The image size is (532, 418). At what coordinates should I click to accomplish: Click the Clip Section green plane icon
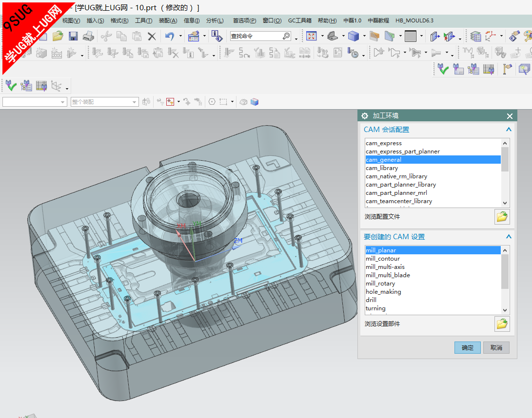(x=390, y=36)
